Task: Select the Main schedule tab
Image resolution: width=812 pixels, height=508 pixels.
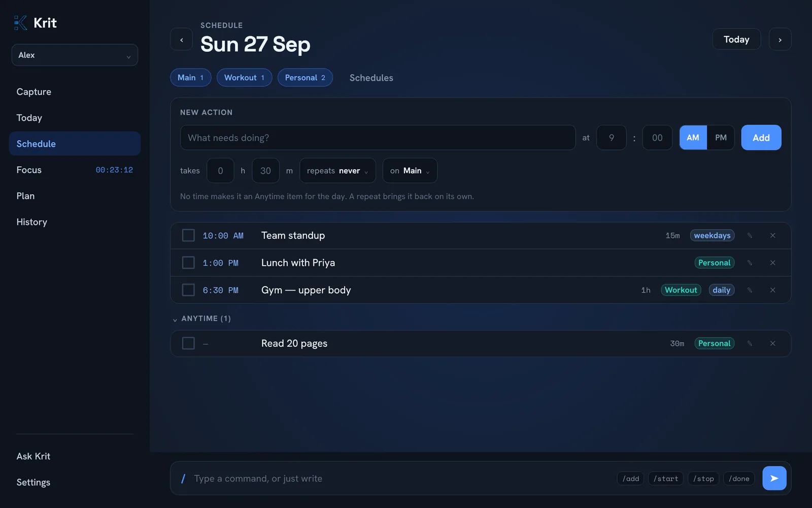Action: pyautogui.click(x=190, y=78)
